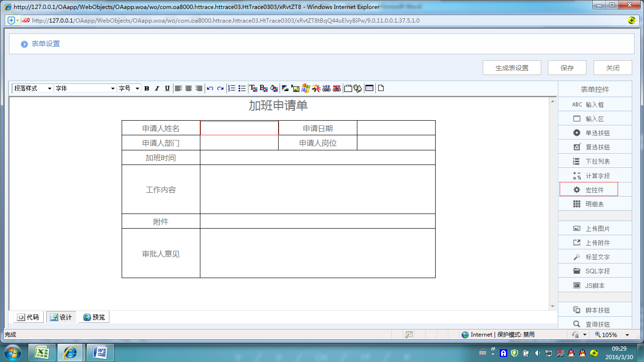Center align text in editor
This screenshot has height=362, width=644.
(189, 88)
